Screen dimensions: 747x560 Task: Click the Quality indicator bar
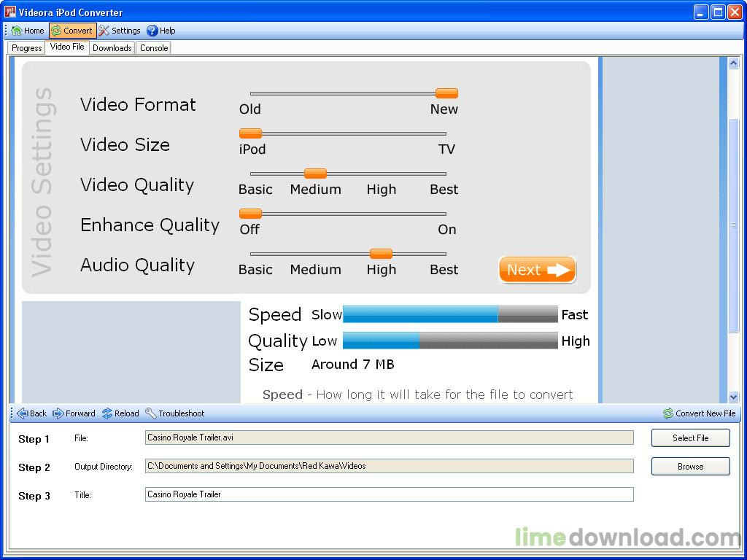pyautogui.click(x=450, y=341)
